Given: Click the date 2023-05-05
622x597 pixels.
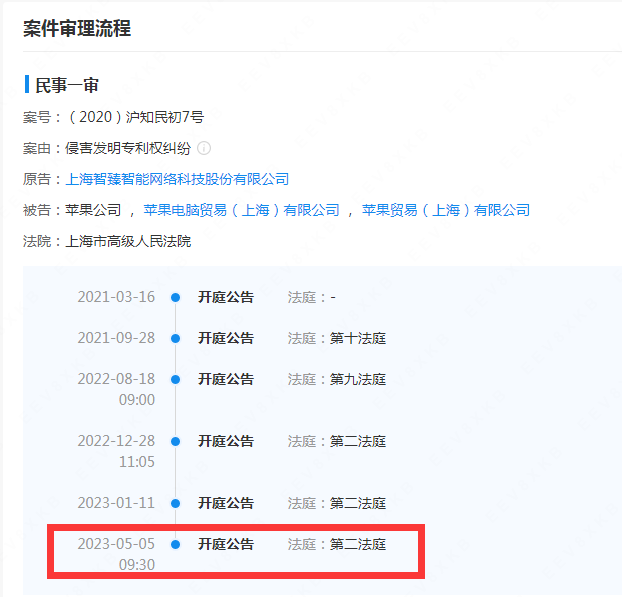Looking at the screenshot, I should [116, 544].
